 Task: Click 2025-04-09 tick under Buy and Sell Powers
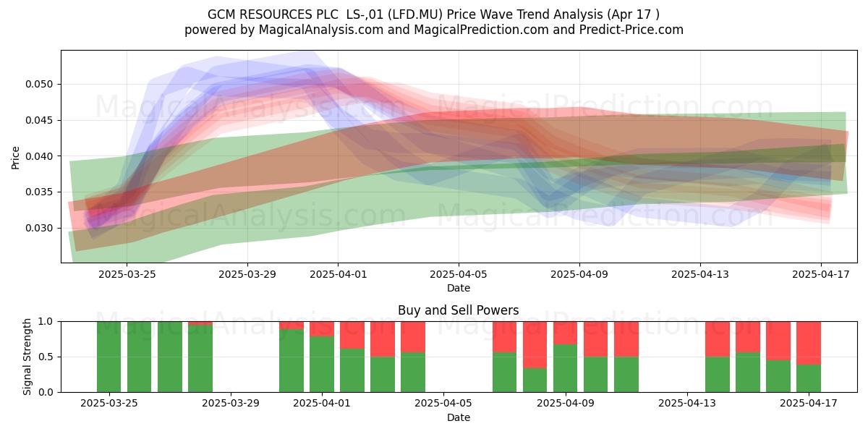click(565, 403)
